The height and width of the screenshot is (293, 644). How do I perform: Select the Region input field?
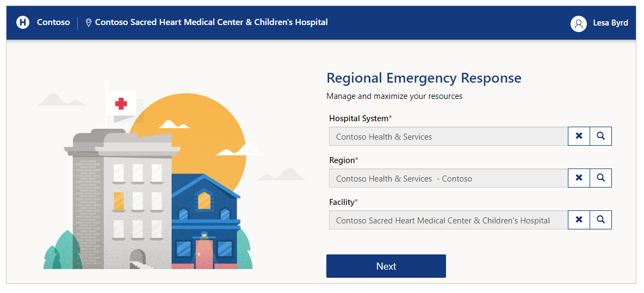(449, 178)
